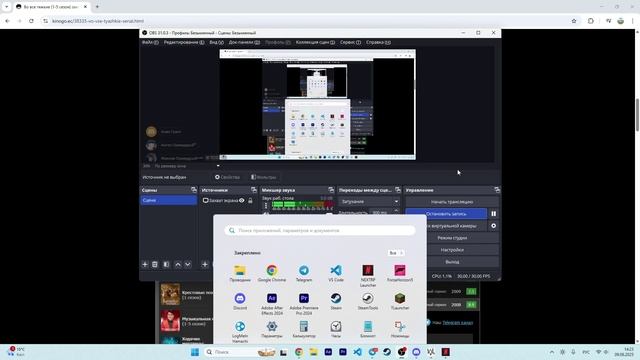Open Telegram канал link on the webpage
The height and width of the screenshot is (360, 640).
457,322
